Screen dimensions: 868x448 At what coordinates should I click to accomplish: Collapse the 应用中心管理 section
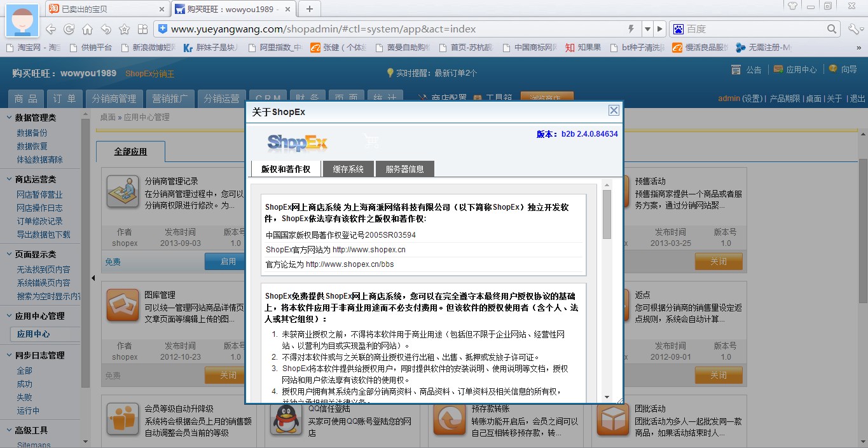pos(9,316)
